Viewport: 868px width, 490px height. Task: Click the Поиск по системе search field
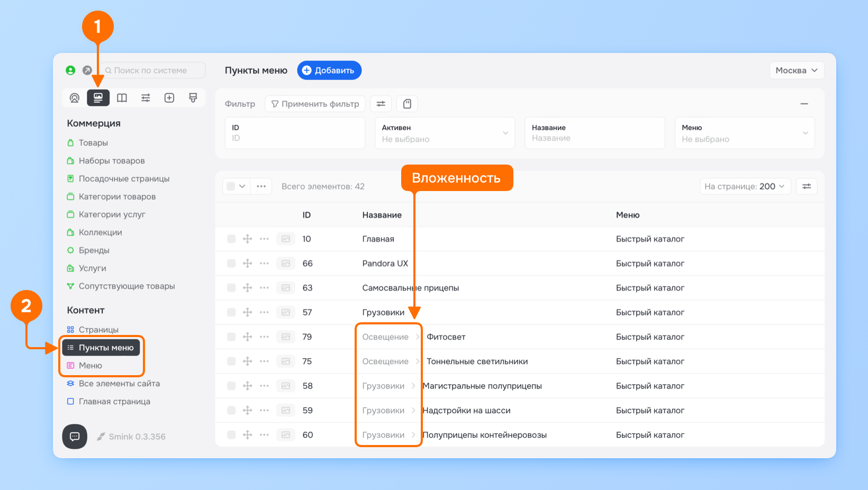pos(152,70)
